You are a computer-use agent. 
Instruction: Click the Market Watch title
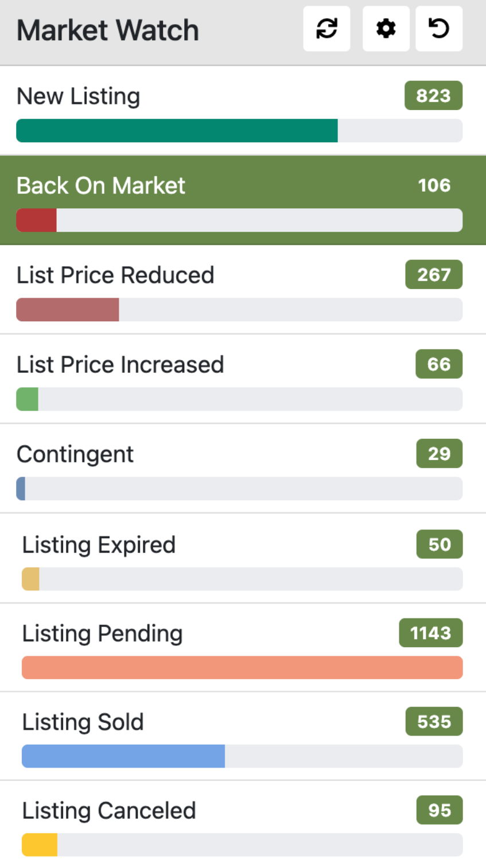click(108, 30)
